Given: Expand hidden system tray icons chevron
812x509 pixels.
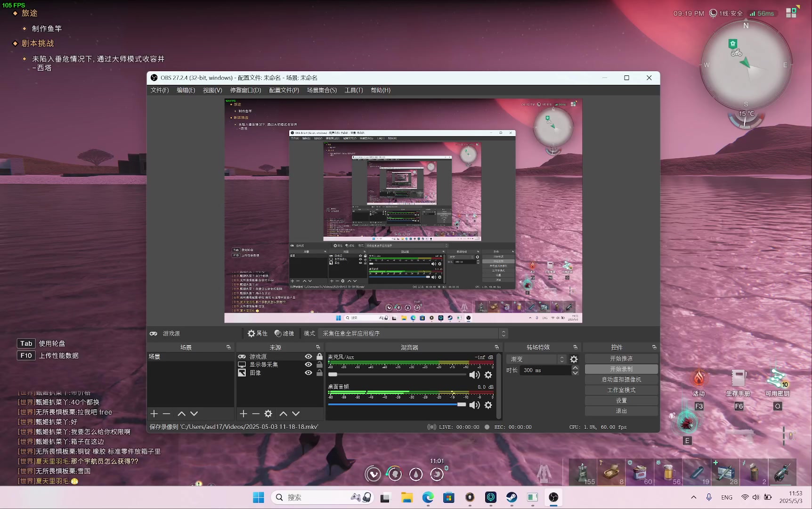Looking at the screenshot, I should click(693, 497).
